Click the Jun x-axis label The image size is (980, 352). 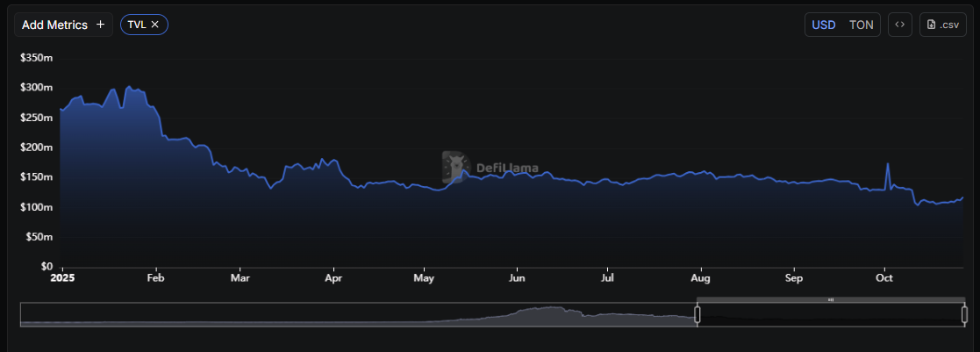[517, 278]
